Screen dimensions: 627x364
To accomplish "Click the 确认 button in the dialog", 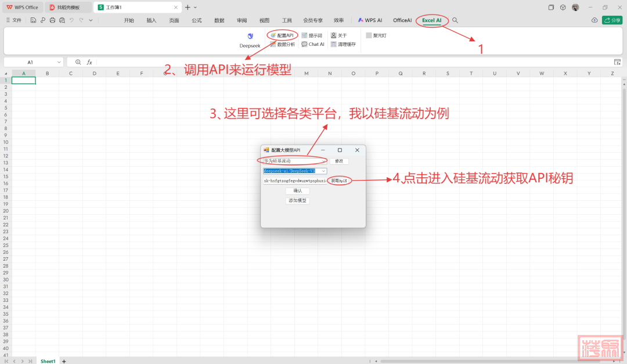I will click(x=297, y=190).
